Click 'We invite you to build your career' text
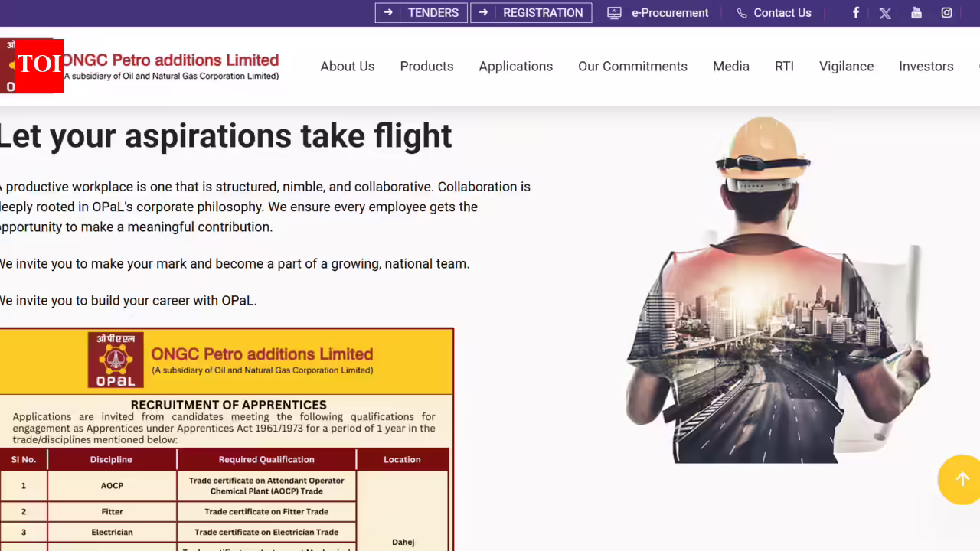 click(x=129, y=301)
